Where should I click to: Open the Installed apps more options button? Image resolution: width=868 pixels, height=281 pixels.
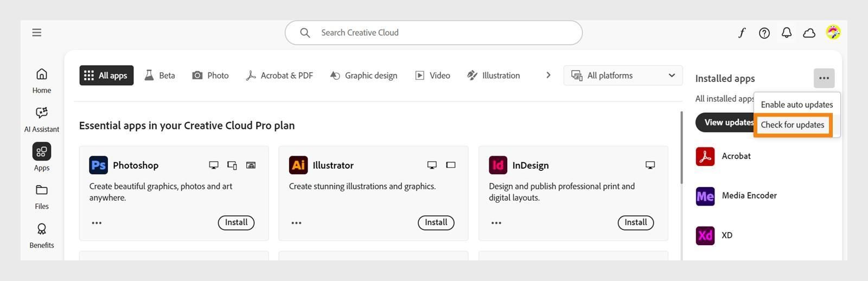pyautogui.click(x=824, y=78)
